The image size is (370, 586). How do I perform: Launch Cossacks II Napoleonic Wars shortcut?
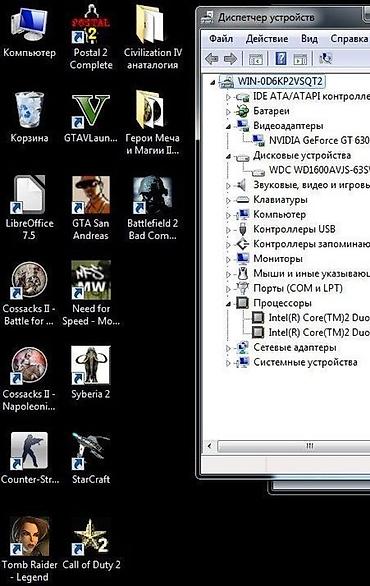click(x=29, y=378)
